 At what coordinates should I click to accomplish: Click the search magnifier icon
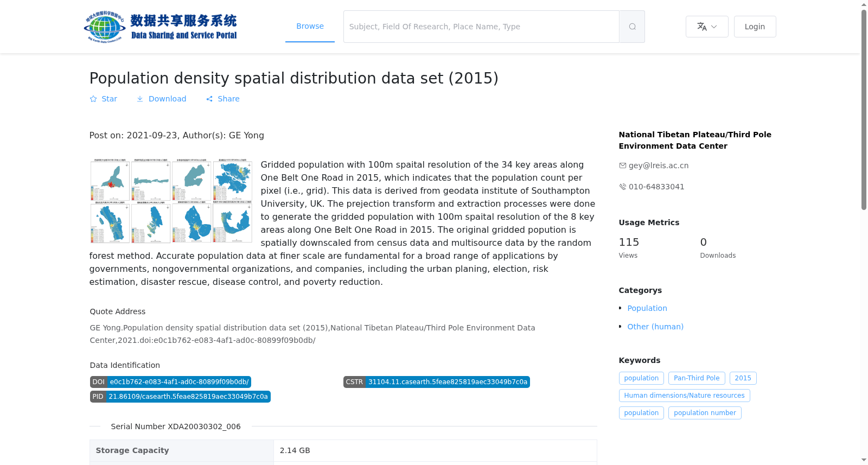coord(632,27)
